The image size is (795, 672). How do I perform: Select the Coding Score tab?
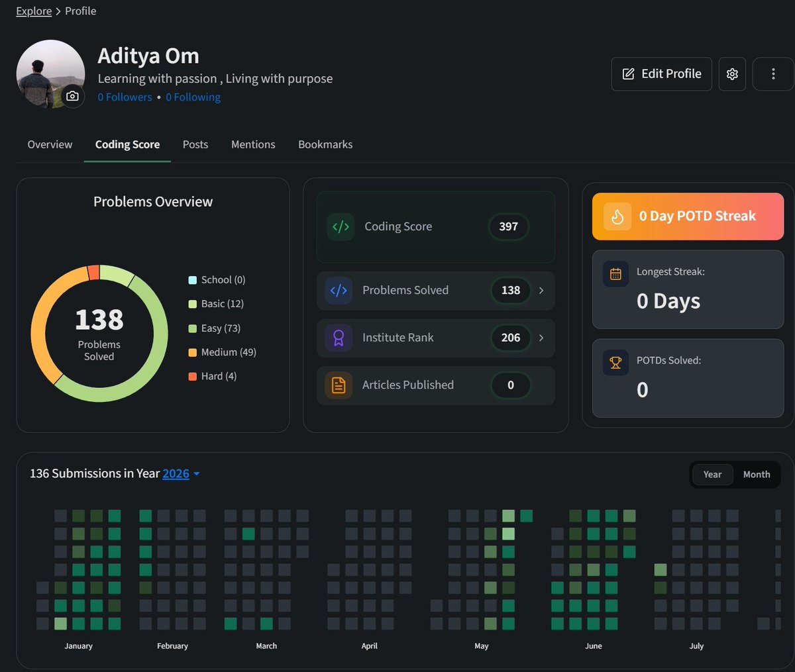(127, 144)
